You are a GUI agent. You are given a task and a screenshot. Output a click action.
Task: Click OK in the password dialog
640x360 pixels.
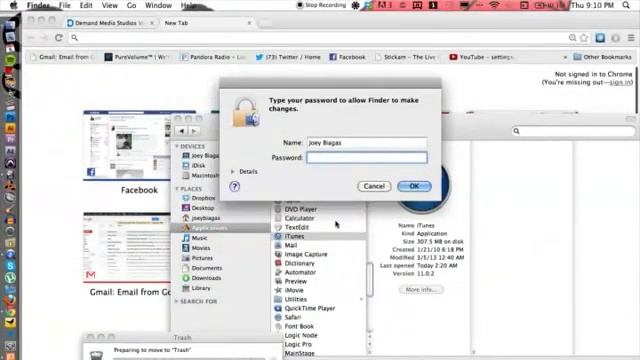click(x=414, y=186)
